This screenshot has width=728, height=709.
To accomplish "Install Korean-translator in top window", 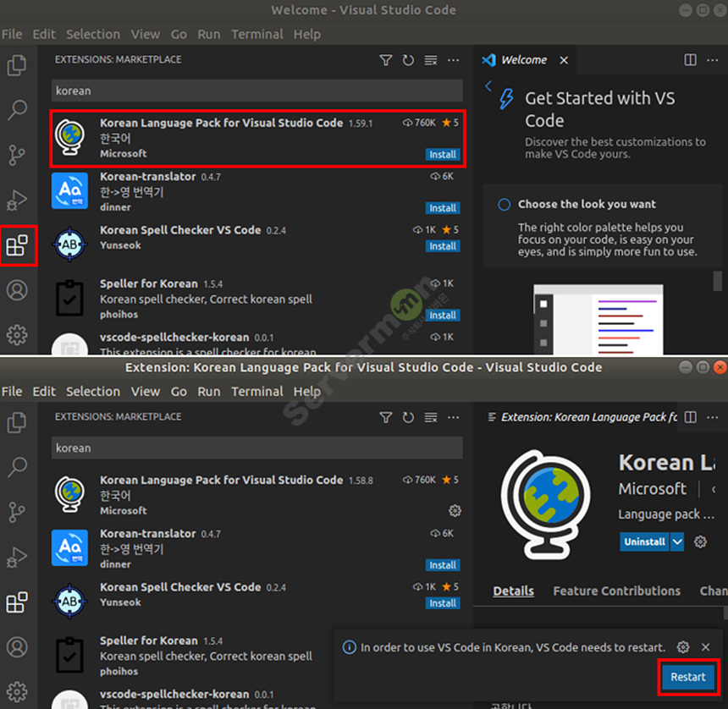I will [x=443, y=208].
